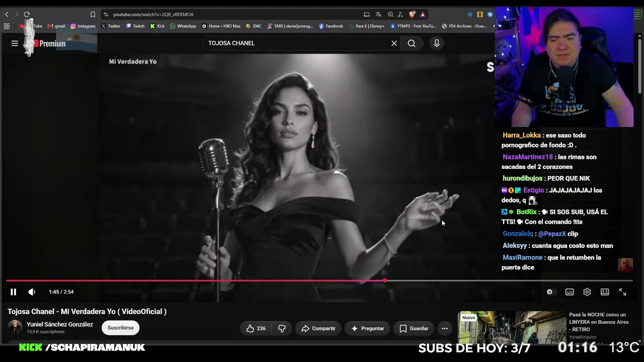Click the @PepazX mention in chat
Viewport: 644px width, 362px height.
[552, 234]
